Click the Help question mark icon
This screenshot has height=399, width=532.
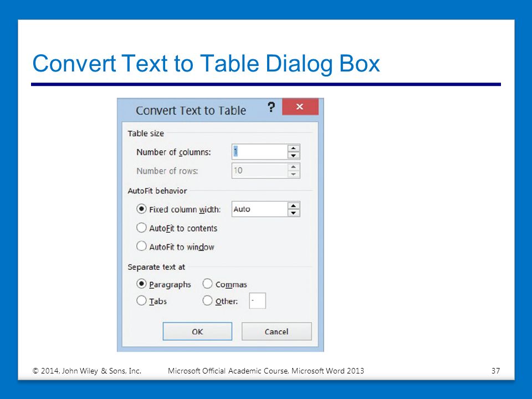(x=271, y=107)
